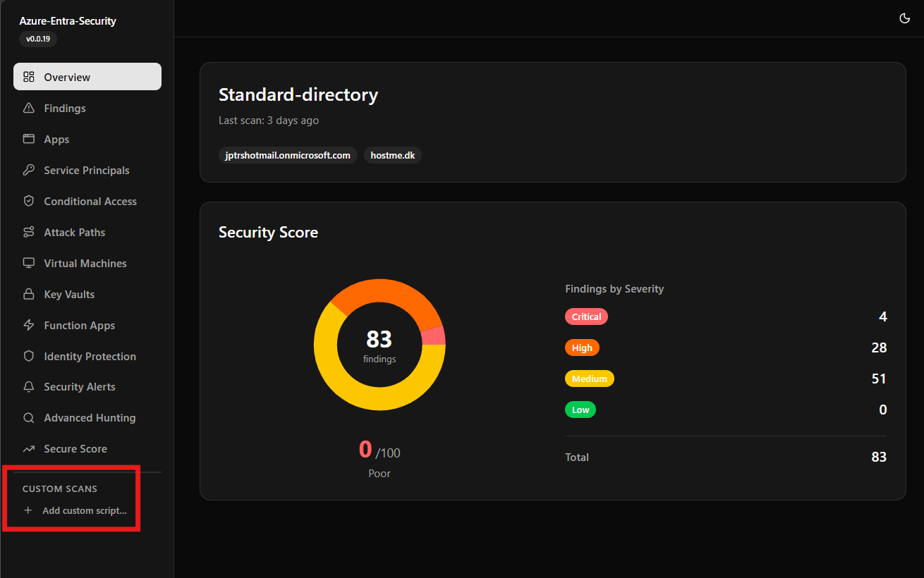Click the Findings warning triangle icon
The height and width of the screenshot is (578, 924).
(29, 108)
